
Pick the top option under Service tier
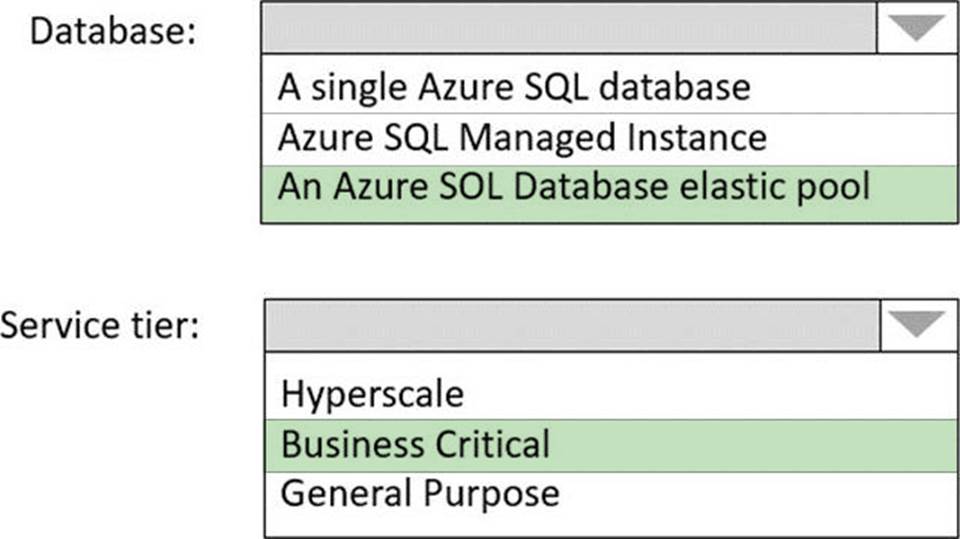coord(372,394)
